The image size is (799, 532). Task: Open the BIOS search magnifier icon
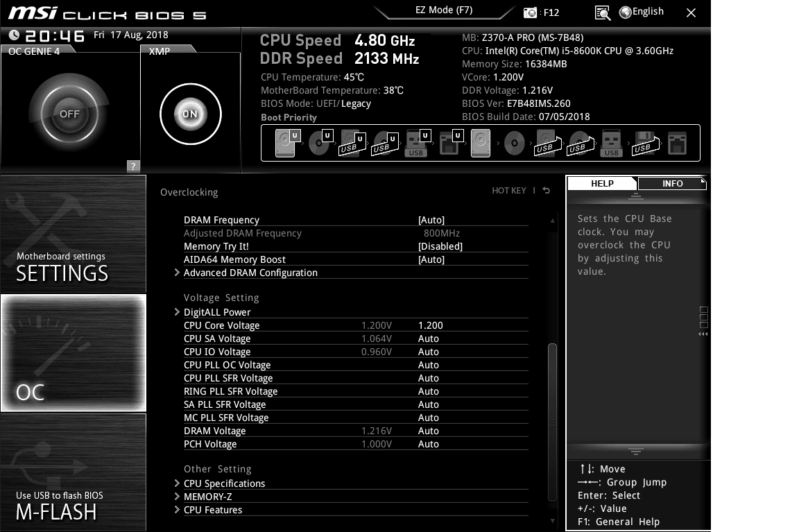point(603,12)
